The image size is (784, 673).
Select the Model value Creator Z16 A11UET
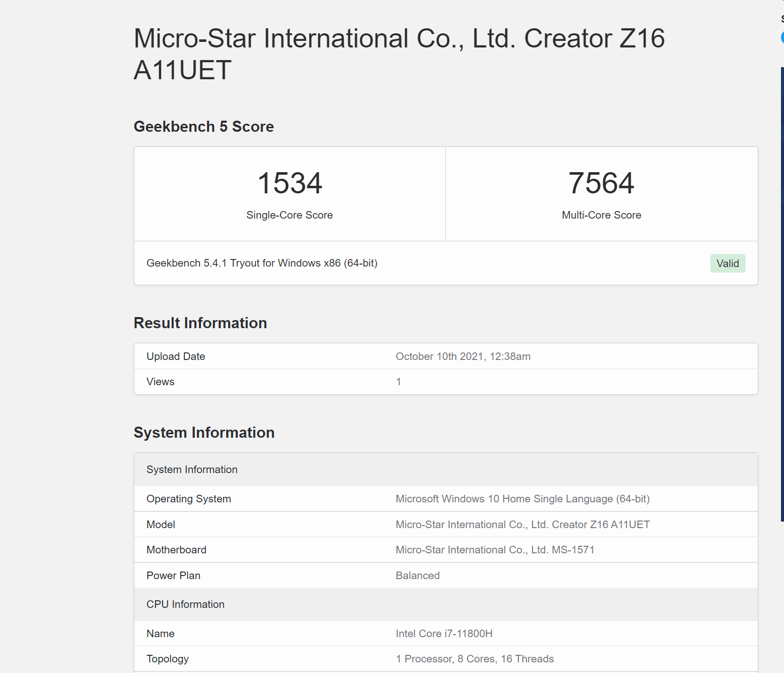click(522, 525)
